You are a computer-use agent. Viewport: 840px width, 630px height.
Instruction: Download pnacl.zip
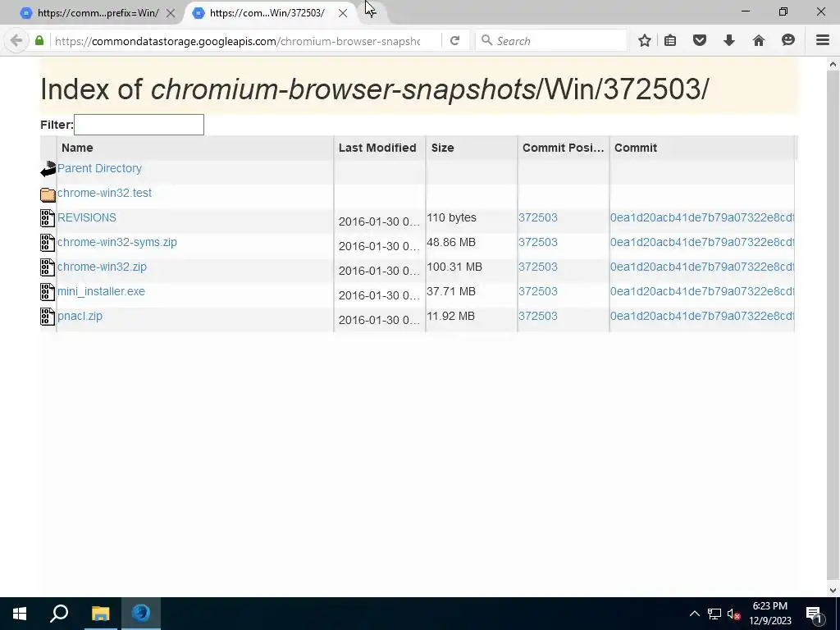point(80,316)
